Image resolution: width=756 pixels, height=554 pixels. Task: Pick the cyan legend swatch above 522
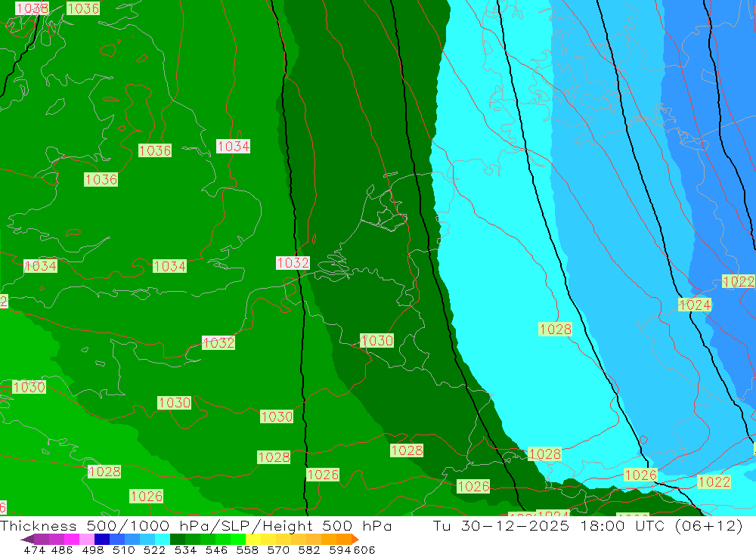[163, 539]
